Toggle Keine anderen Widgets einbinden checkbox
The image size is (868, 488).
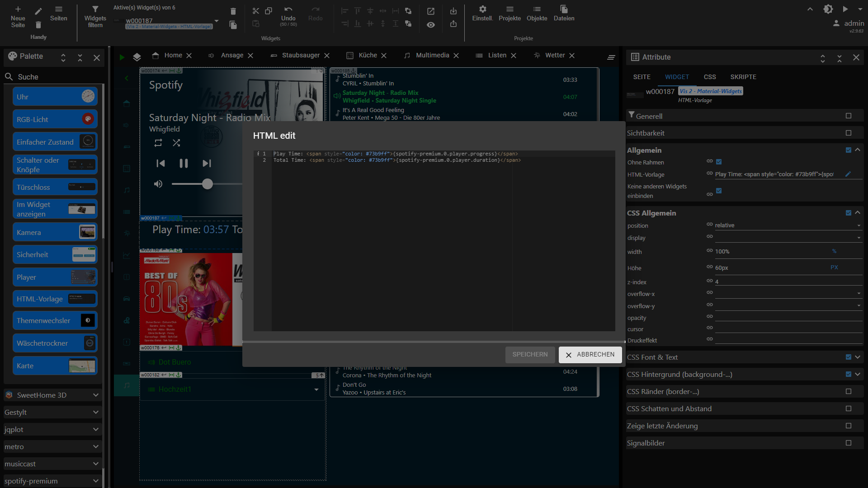coord(719,191)
